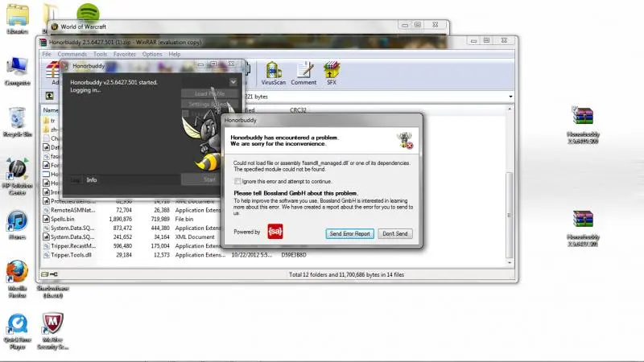
Task: Select the System.Data.SQ... row of size 873,472
Action: click(x=131, y=228)
